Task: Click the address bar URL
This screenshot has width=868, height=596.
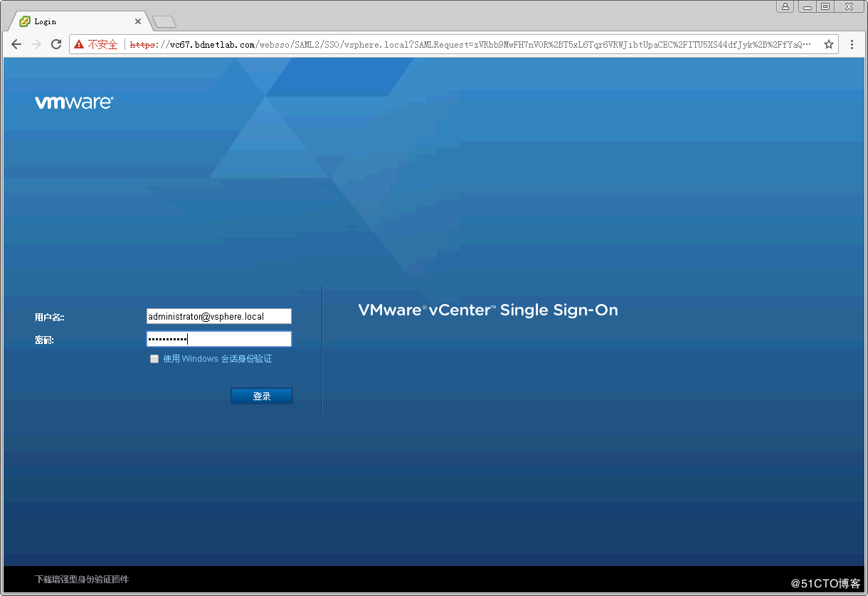Action: click(x=470, y=44)
